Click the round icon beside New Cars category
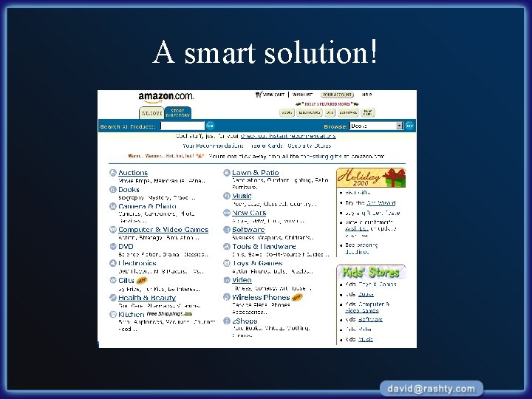 [227, 213]
